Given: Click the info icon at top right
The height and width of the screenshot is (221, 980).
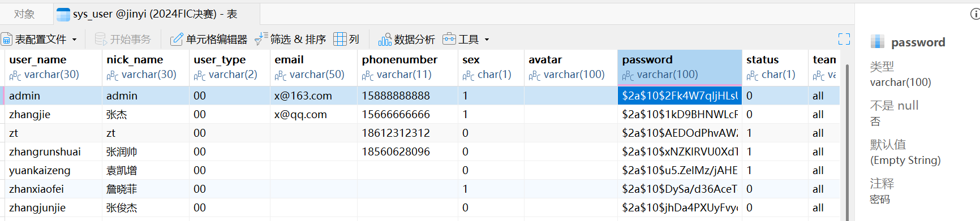Looking at the screenshot, I should tap(975, 14).
